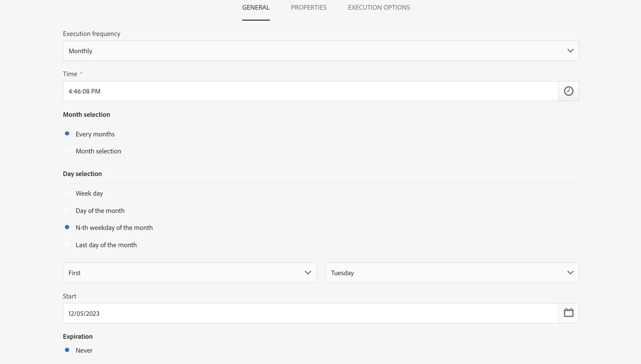Click the chevron arrow beside Tuesday

pos(570,273)
